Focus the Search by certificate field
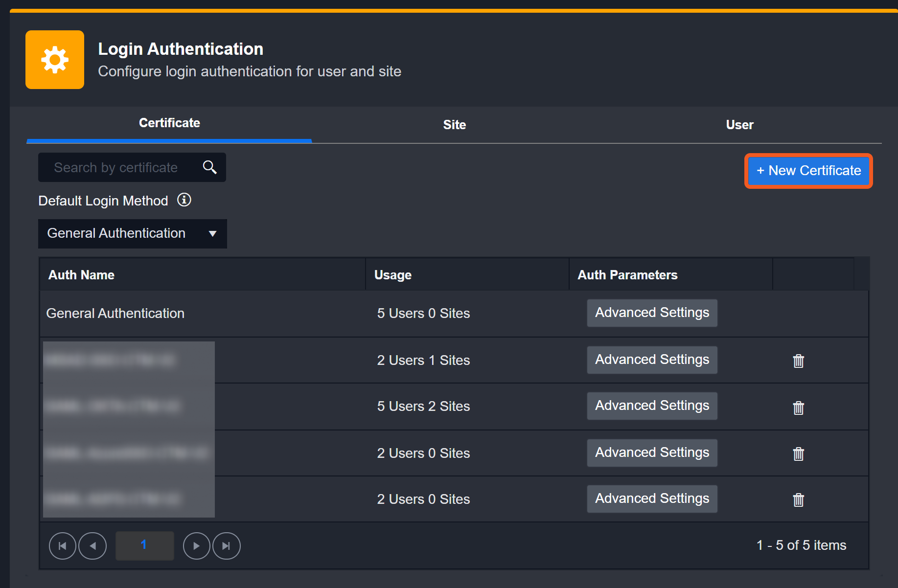 [x=117, y=167]
